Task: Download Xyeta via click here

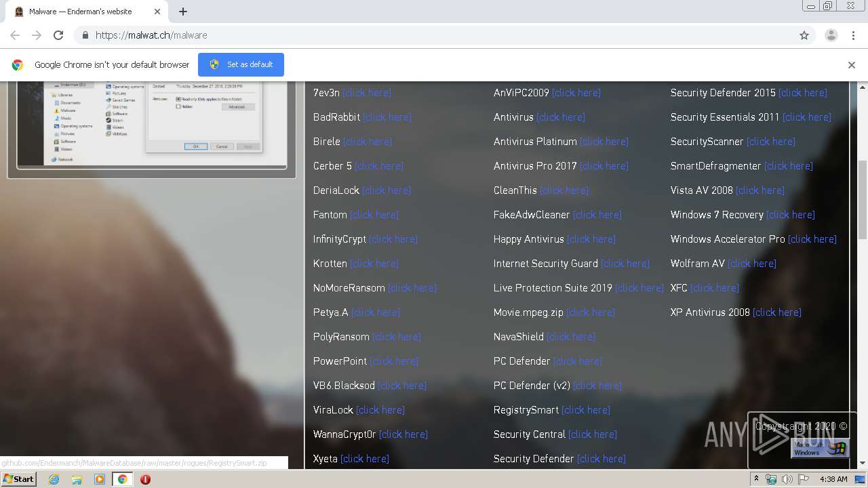Action: (x=365, y=459)
